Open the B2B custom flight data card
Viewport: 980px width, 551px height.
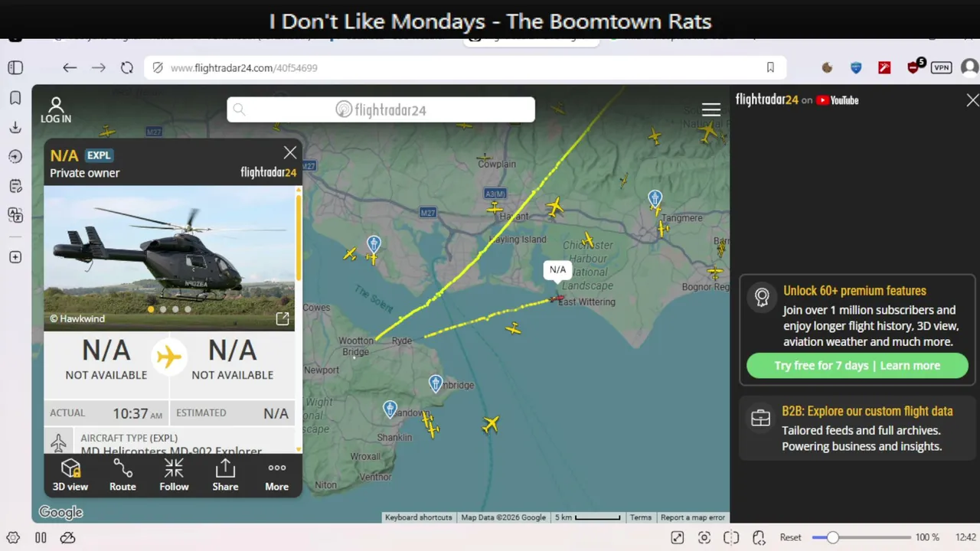(857, 429)
